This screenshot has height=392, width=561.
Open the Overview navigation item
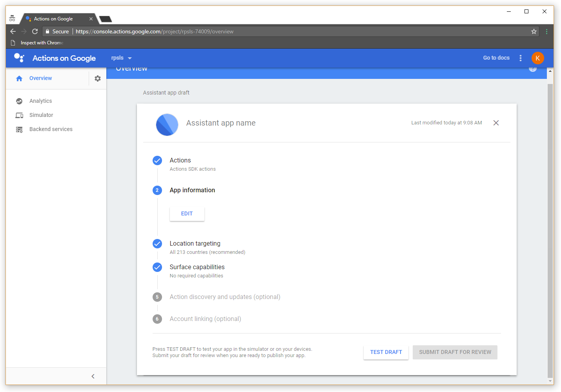[x=40, y=78]
